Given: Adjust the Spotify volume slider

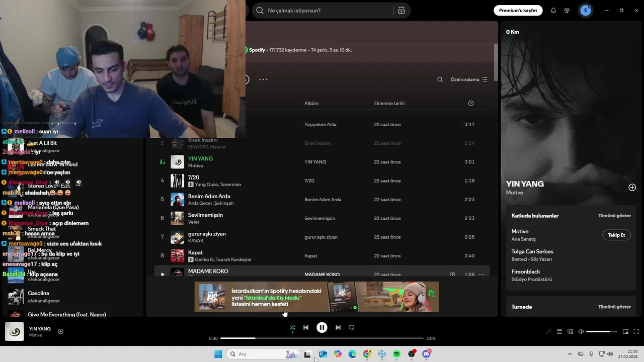Looking at the screenshot, I should (602, 332).
